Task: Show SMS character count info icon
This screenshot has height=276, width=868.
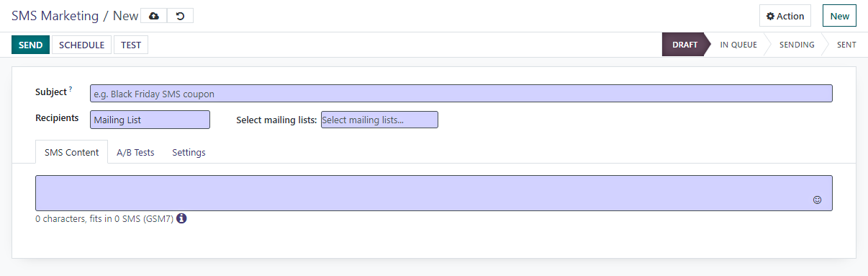Action: 181,218
